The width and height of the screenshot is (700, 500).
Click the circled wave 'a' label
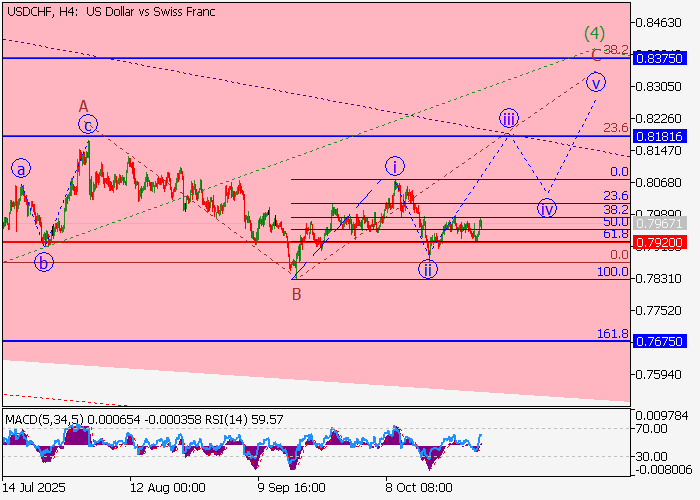click(x=21, y=169)
